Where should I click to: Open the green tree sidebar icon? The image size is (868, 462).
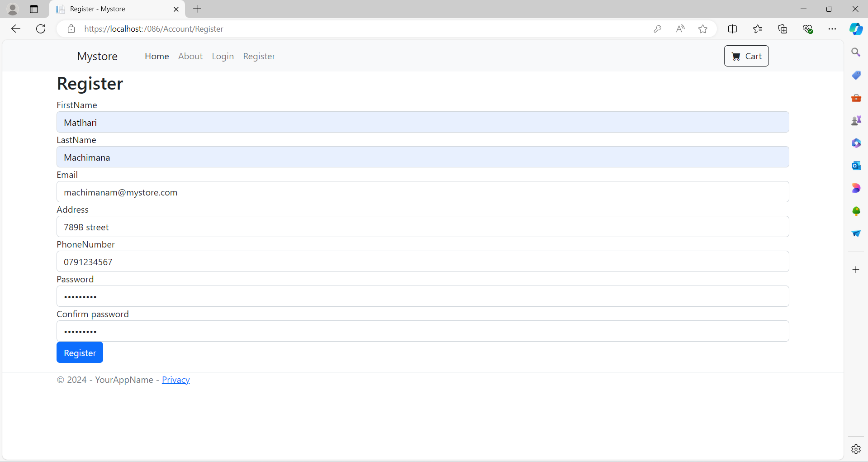856,211
